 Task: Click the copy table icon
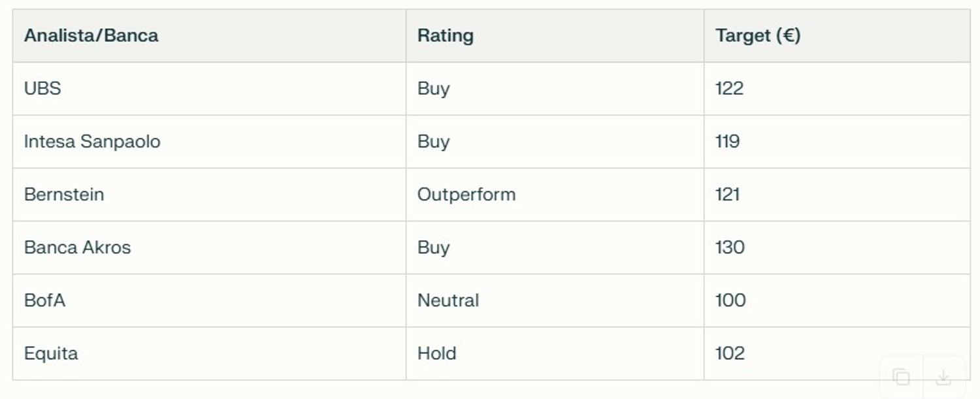[902, 377]
